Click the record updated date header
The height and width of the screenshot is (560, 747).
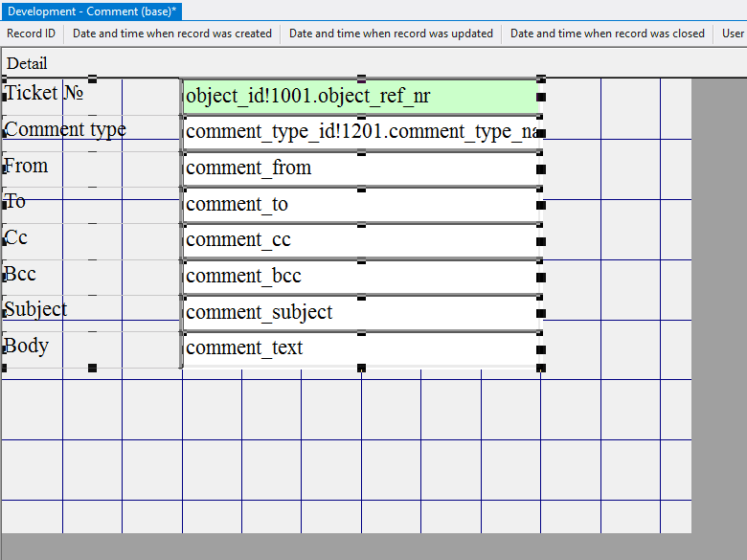(x=391, y=34)
